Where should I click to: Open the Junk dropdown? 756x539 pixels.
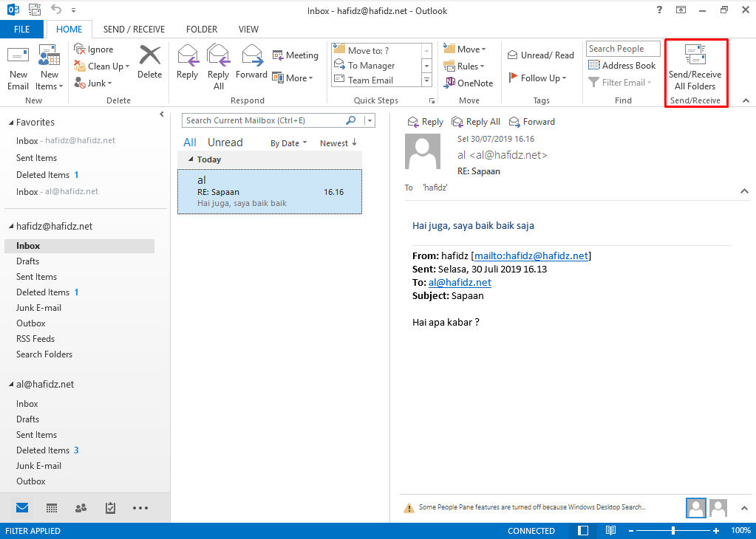coord(93,83)
